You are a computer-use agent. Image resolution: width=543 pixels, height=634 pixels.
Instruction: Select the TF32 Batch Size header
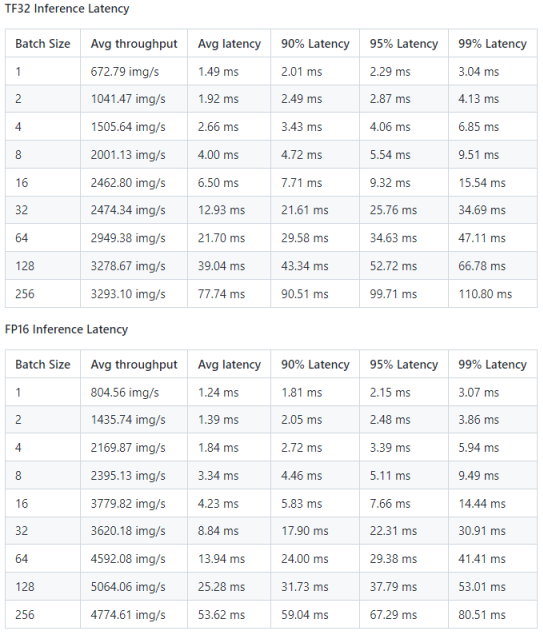coord(43,43)
